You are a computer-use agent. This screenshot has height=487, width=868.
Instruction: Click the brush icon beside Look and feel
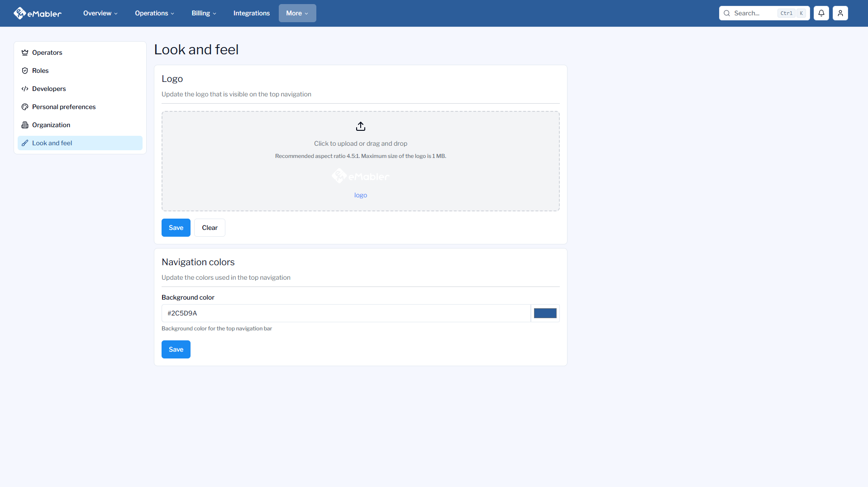point(25,143)
